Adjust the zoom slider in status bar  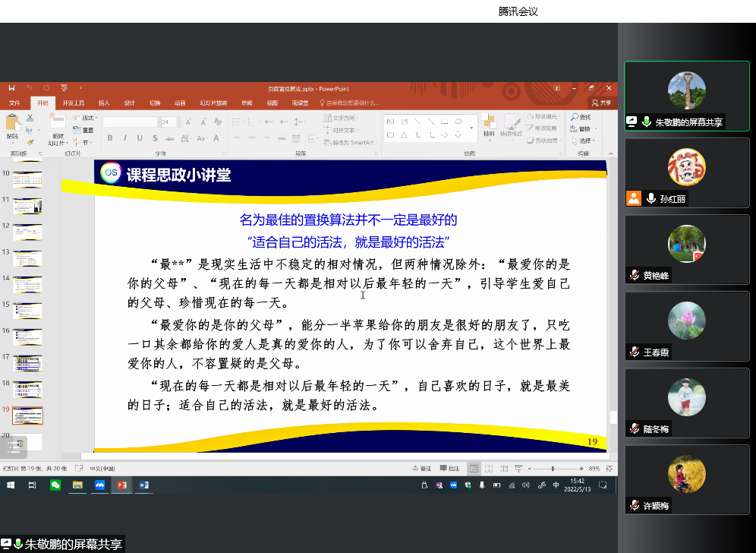(553, 469)
